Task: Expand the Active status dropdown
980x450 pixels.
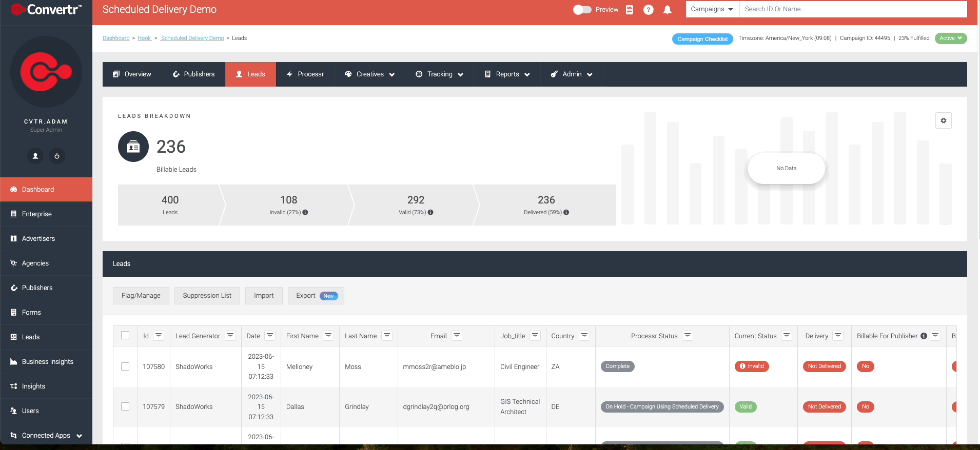Action: click(951, 38)
